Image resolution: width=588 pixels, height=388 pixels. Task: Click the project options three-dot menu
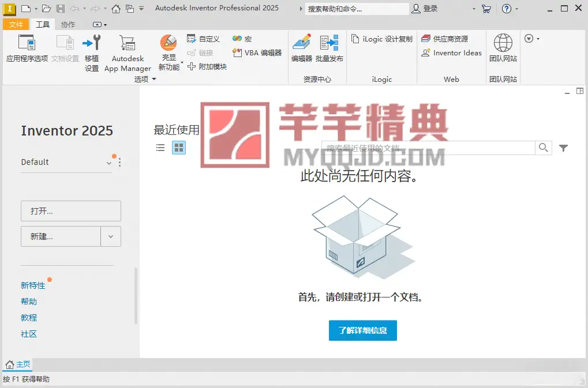point(119,162)
